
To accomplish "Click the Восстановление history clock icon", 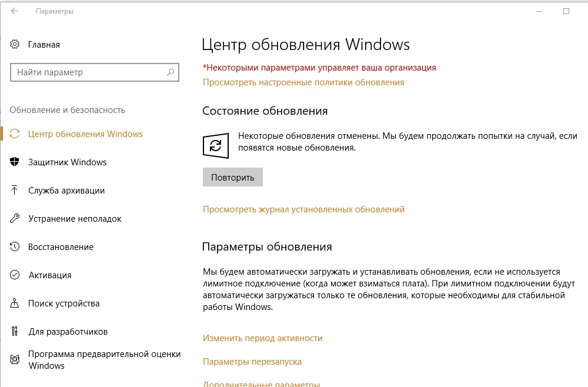I will 15,247.
